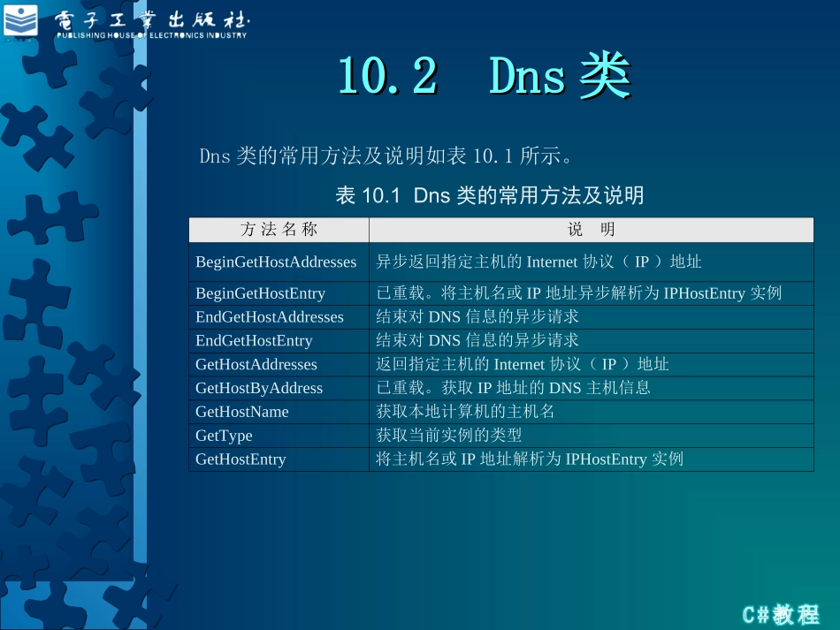Click 'PUBLISHING HOUSE OF ELECTRONICS INDUSTRY' subtitle
Viewport: 840px width, 630px height.
151,35
